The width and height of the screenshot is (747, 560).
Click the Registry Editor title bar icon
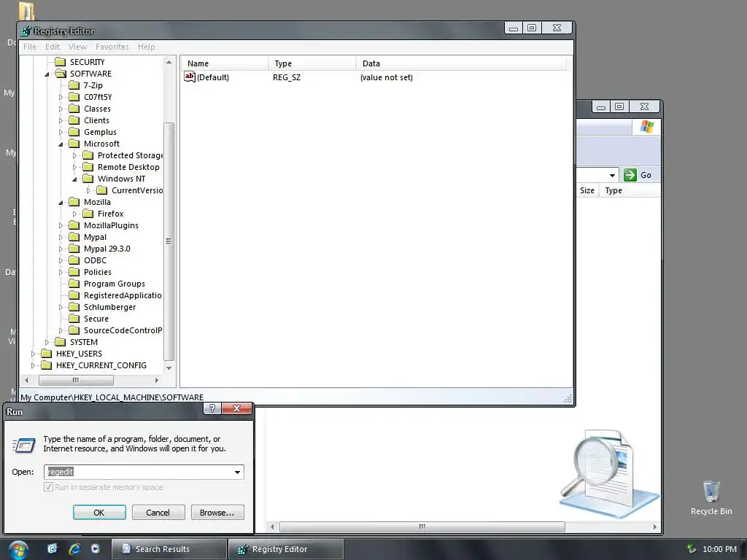[x=26, y=31]
